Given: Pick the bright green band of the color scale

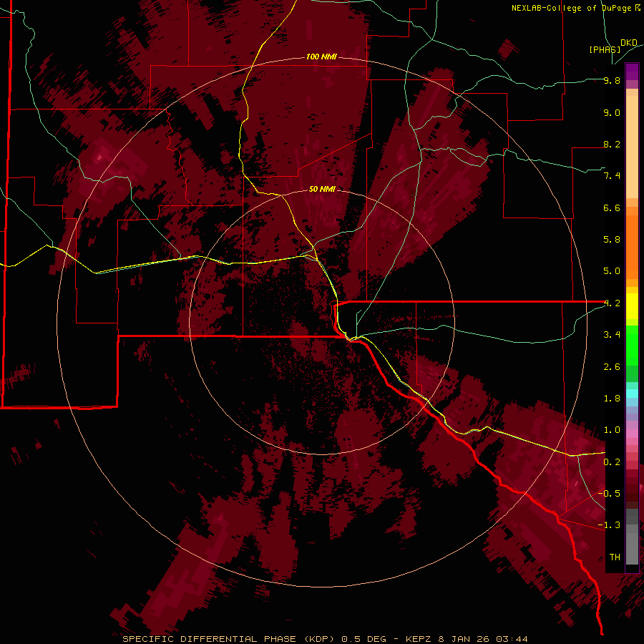Looking at the screenshot, I should (632, 346).
